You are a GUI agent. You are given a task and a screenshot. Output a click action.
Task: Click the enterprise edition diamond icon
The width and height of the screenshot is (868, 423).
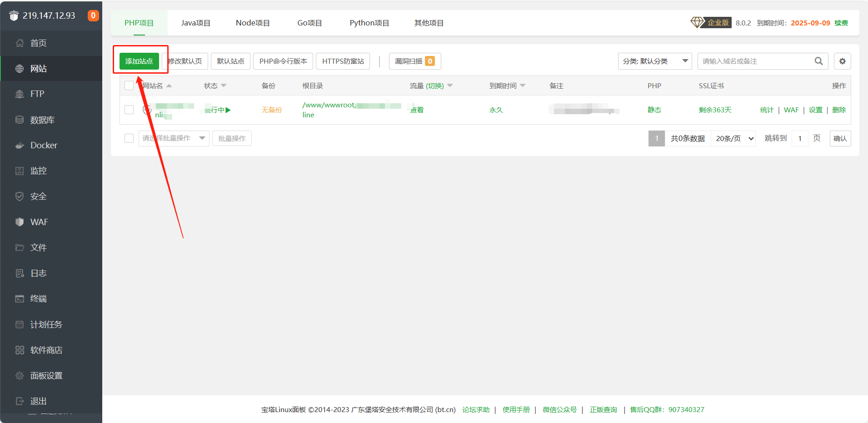click(697, 22)
